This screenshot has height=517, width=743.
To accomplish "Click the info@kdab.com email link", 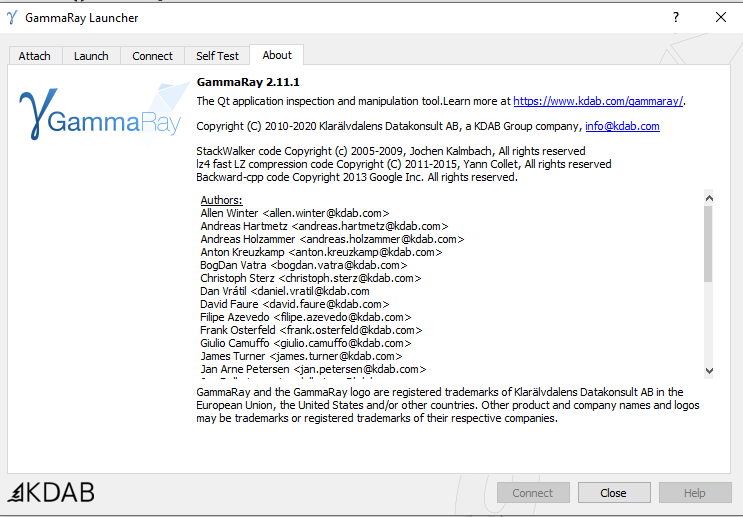I will point(622,127).
